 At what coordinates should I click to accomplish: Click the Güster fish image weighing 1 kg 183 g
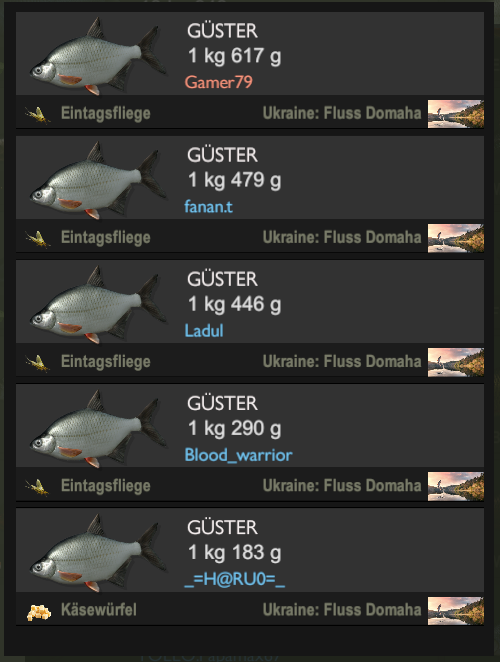[98, 553]
